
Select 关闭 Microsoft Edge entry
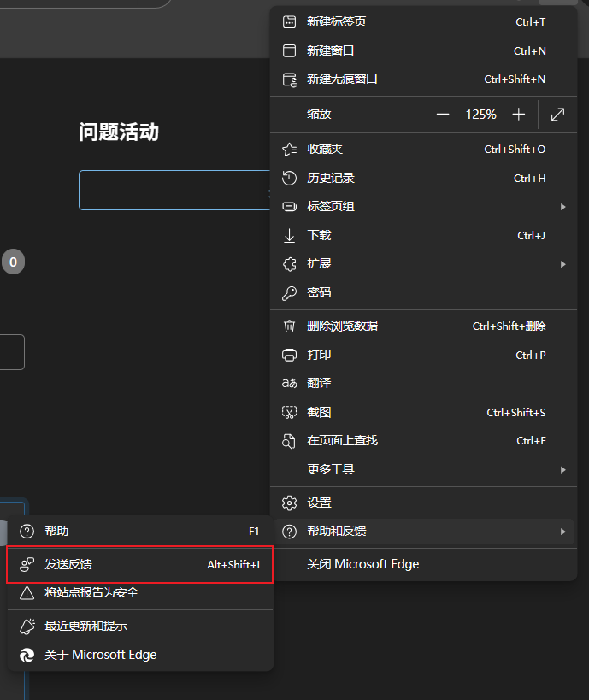click(x=423, y=564)
